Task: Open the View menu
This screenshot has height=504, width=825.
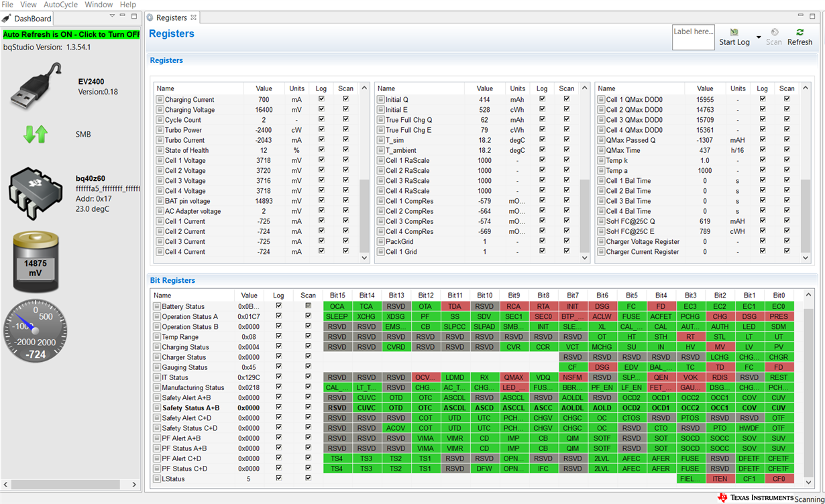Action: [28, 5]
